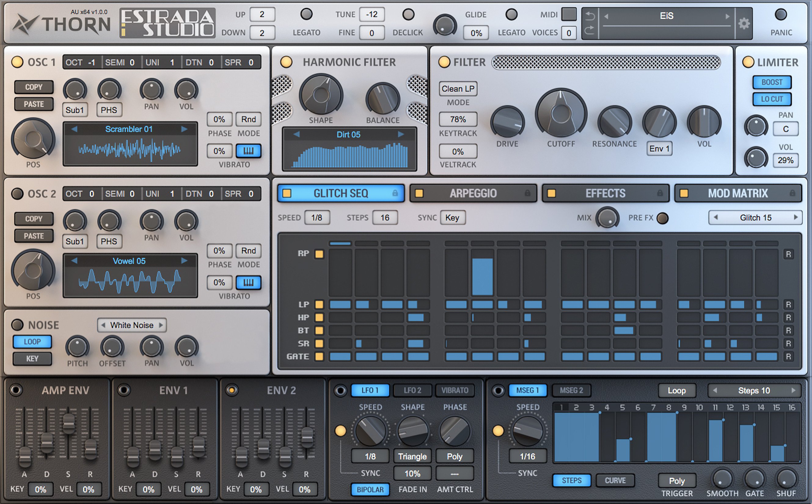Viewport: 812px width, 504px height.
Task: Open the MOD MATRIX tab
Action: tap(738, 193)
